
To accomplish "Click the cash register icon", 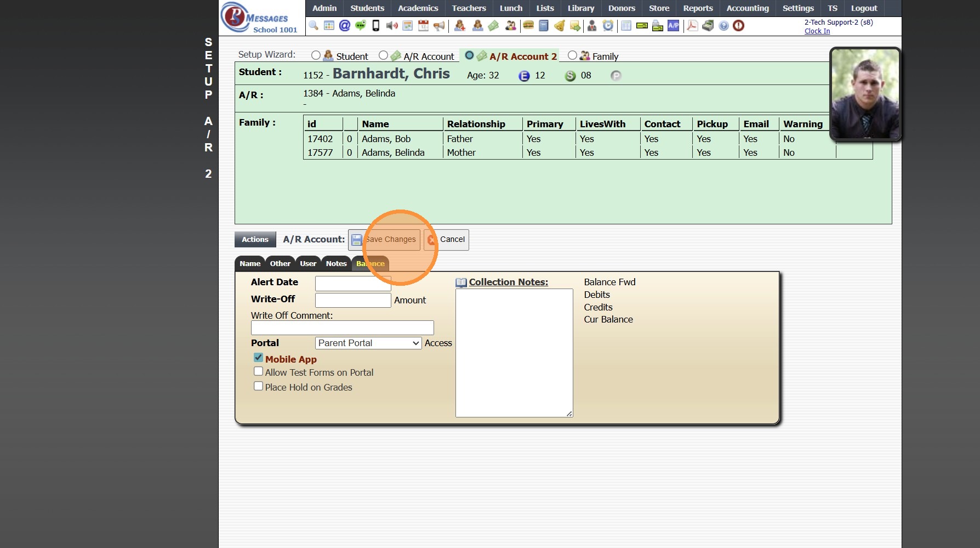I will pyautogui.click(x=708, y=26).
